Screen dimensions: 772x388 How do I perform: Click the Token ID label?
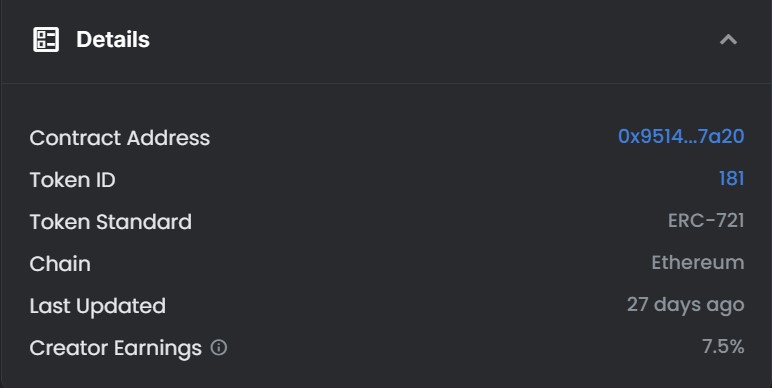point(72,180)
